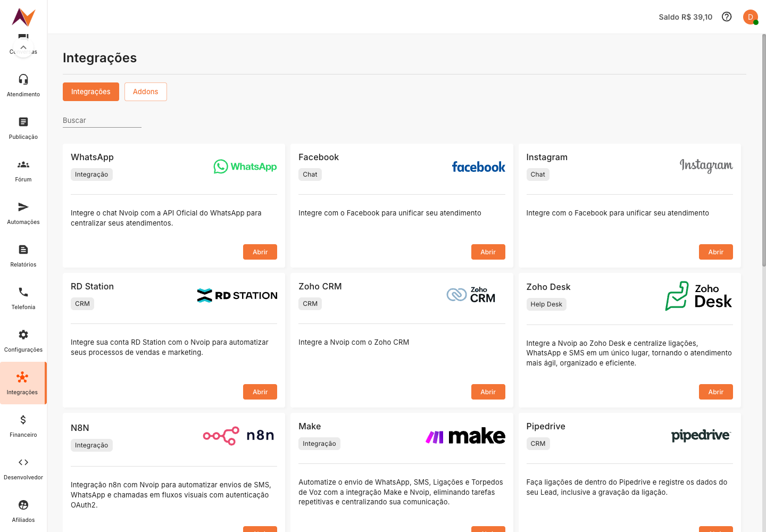Open the Zoho Desk integration with Abrir
The width and height of the screenshot is (766, 532).
click(716, 392)
